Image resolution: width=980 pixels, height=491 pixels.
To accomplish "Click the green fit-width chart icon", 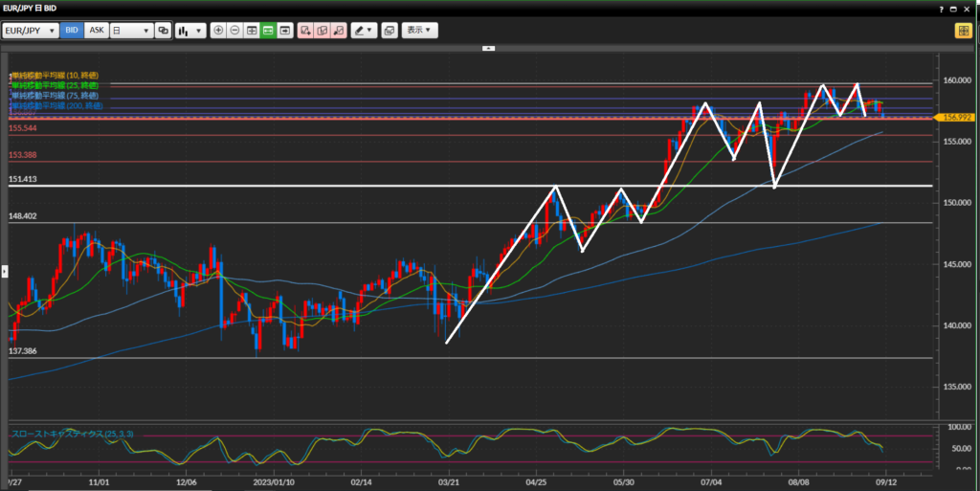I will pyautogui.click(x=268, y=31).
